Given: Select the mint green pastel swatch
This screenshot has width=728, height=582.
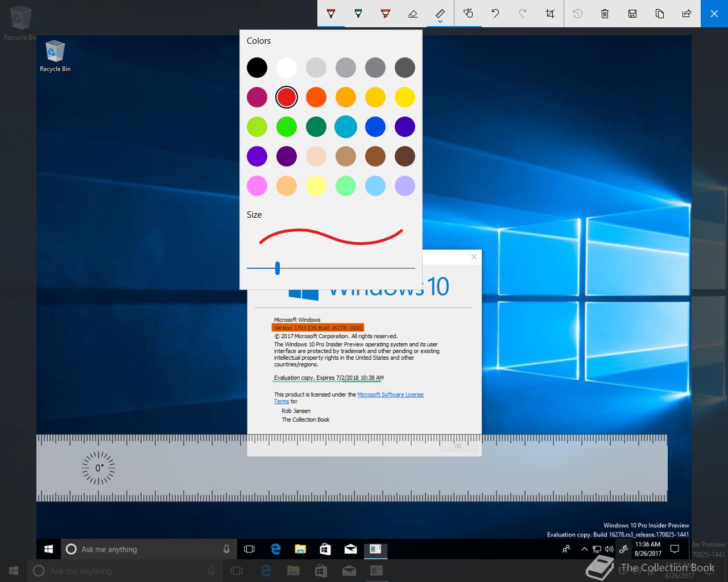Looking at the screenshot, I should pyautogui.click(x=346, y=186).
